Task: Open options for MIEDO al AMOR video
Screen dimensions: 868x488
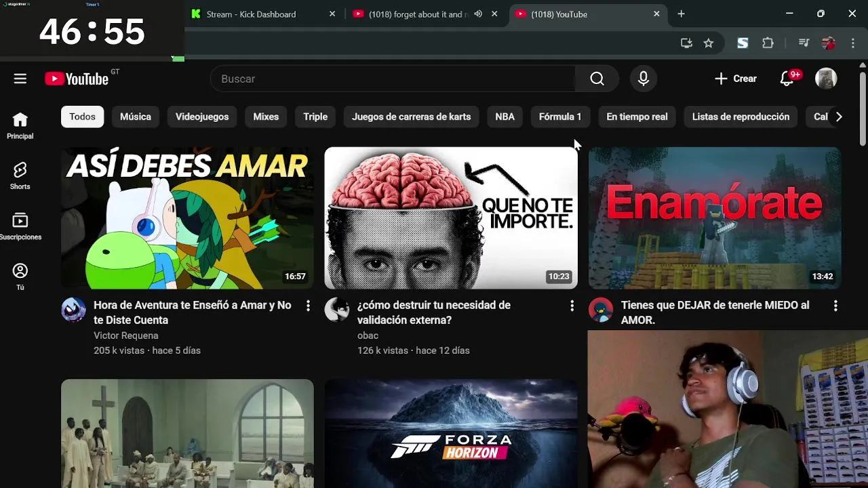Action: (x=835, y=306)
